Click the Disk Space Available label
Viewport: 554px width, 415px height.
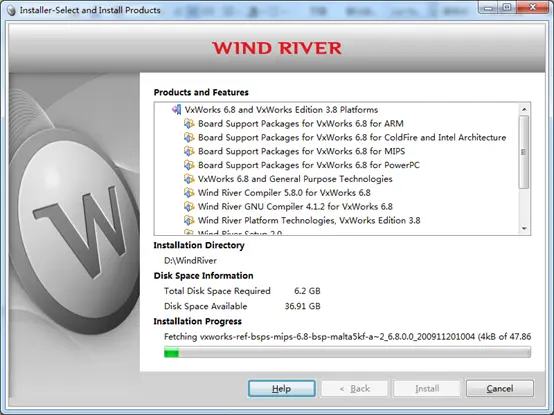[x=206, y=306]
